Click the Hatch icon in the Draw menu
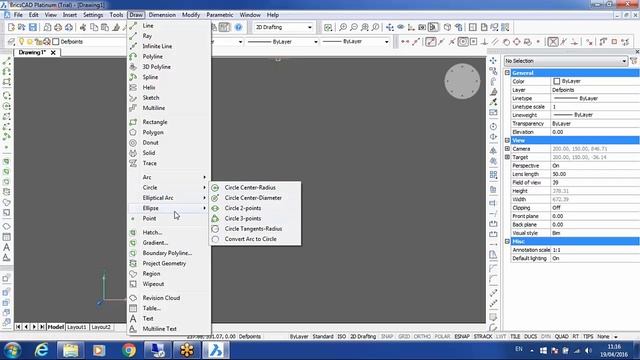This screenshot has height=360, width=640. coord(133,232)
